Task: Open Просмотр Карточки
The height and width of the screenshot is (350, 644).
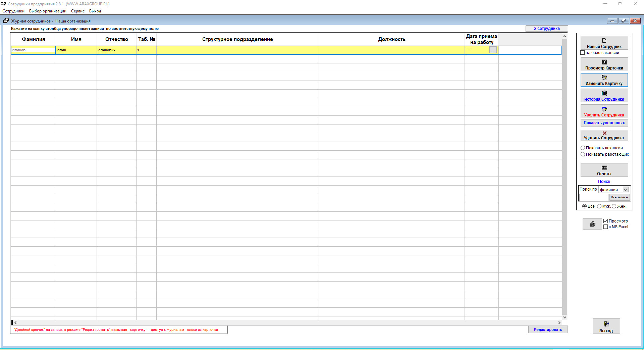Action: (x=604, y=64)
